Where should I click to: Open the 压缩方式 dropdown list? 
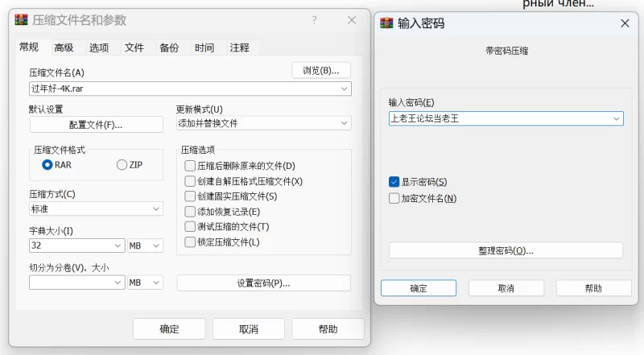(x=155, y=208)
